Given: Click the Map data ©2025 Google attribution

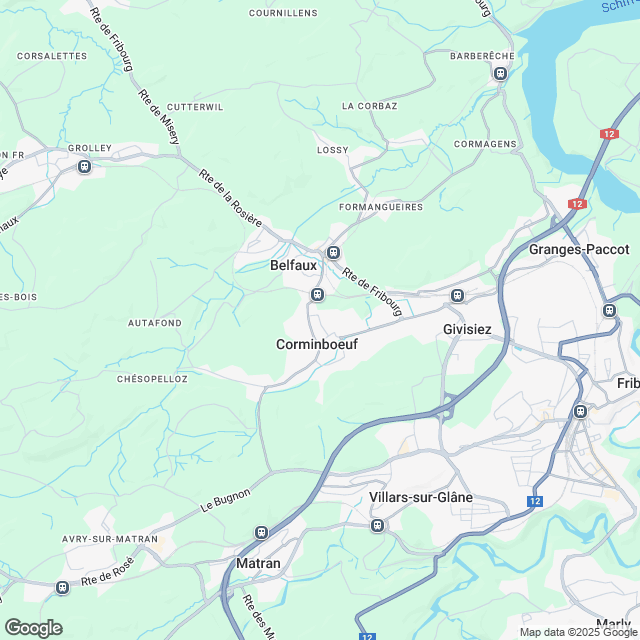Looking at the screenshot, I should click(x=578, y=632).
